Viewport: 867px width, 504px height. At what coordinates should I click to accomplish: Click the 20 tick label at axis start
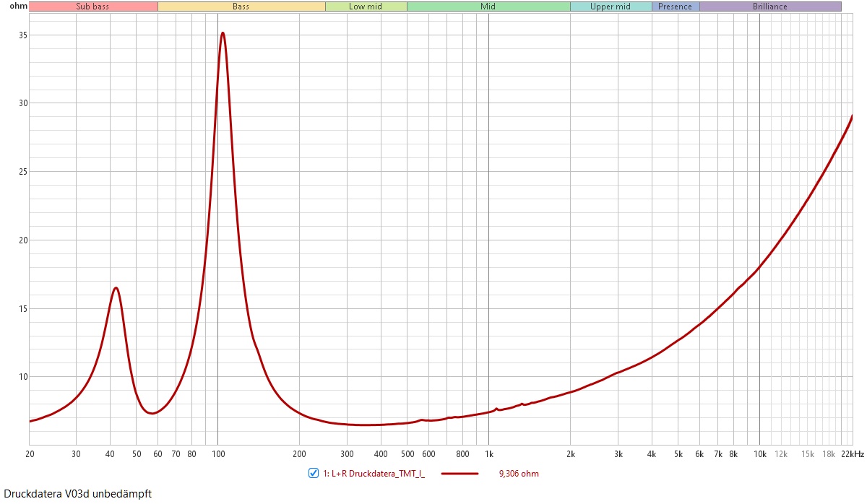tap(30, 454)
